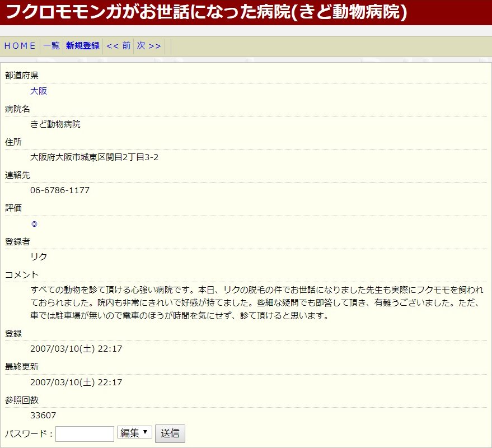
Task: Go to previous entry via << 前
Action: tap(118, 46)
